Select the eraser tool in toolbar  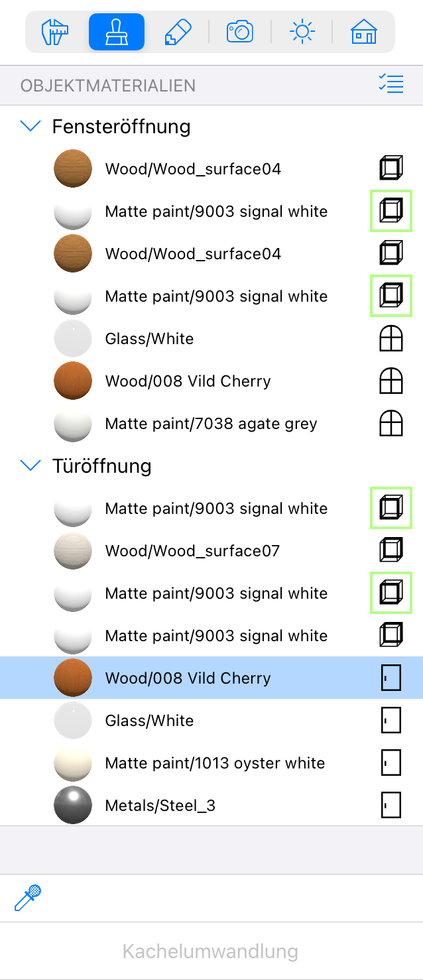pyautogui.click(x=178, y=32)
